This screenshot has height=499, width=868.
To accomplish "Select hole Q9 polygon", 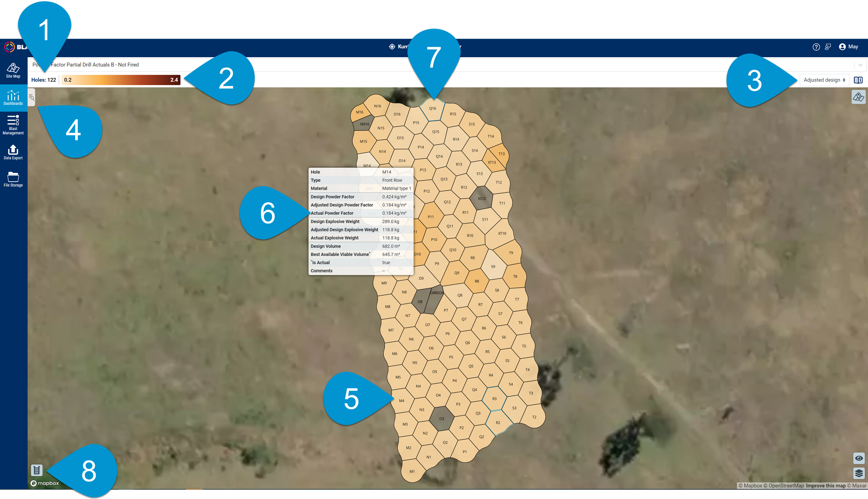I will pos(456,273).
